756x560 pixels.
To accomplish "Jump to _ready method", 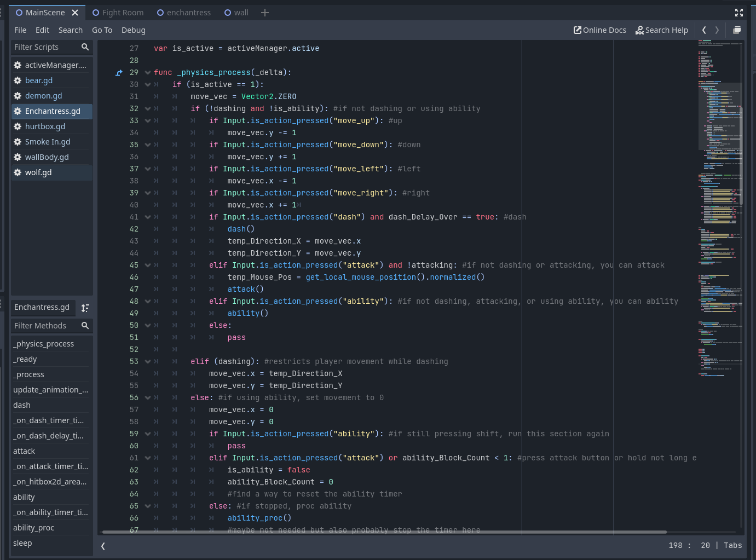I will pos(50,359).
